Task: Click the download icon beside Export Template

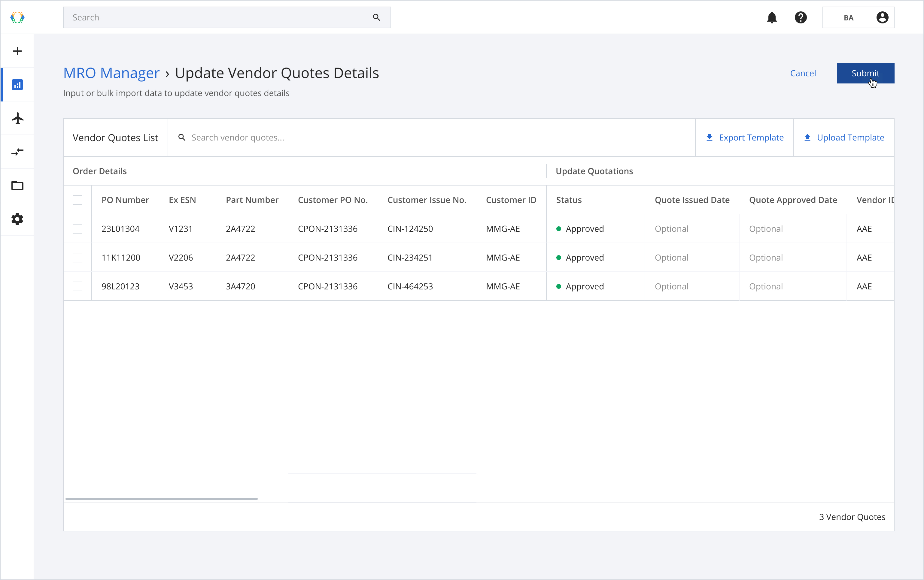Action: (710, 137)
